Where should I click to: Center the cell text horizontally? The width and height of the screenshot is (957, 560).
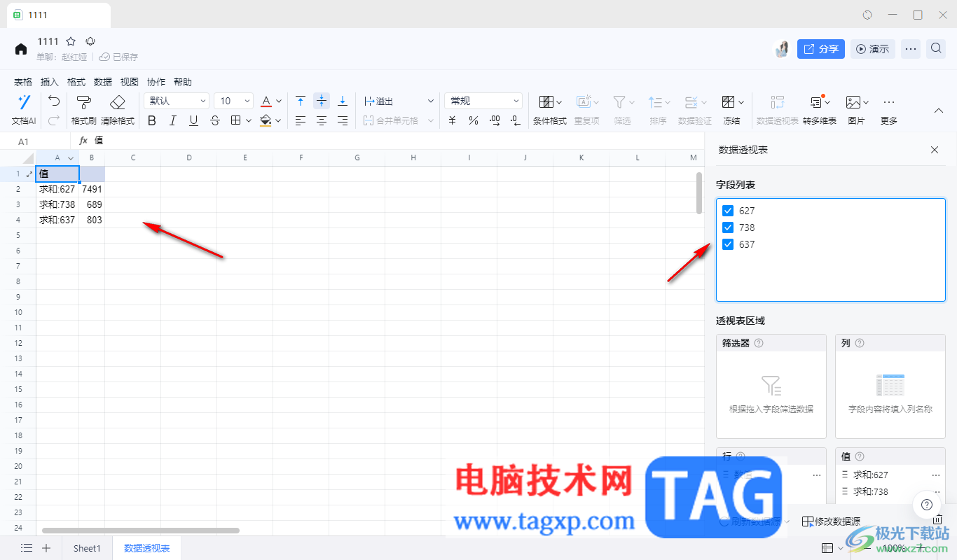[322, 120]
